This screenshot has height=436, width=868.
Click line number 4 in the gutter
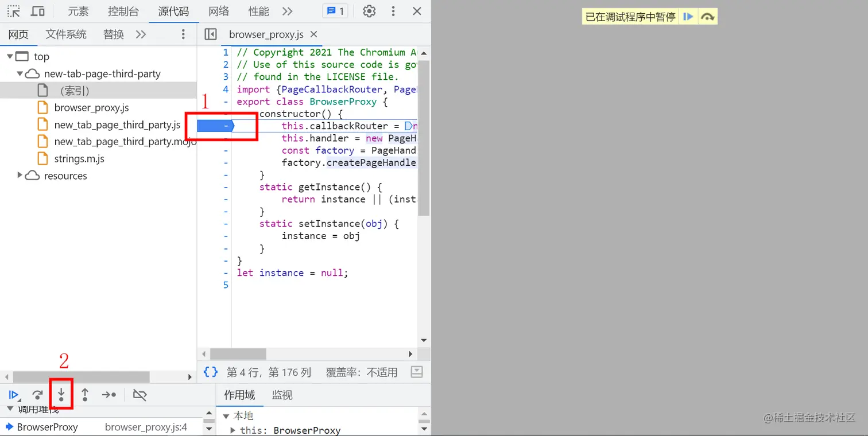226,89
